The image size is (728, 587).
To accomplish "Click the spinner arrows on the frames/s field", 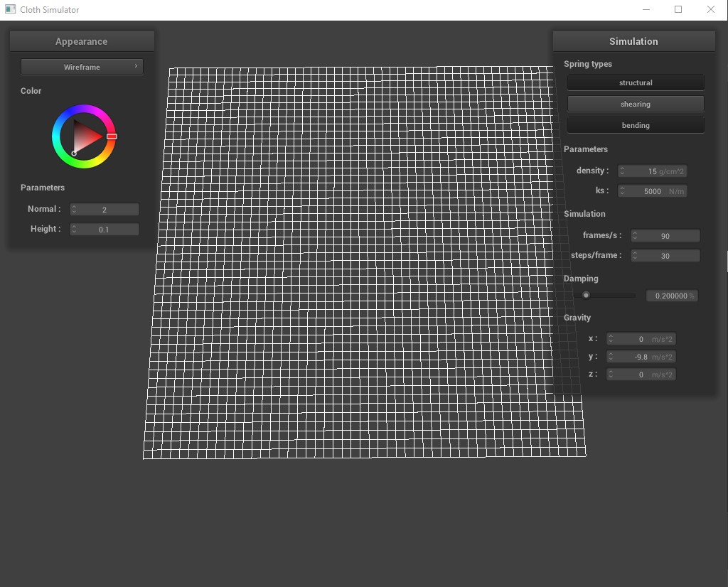I will 635,236.
